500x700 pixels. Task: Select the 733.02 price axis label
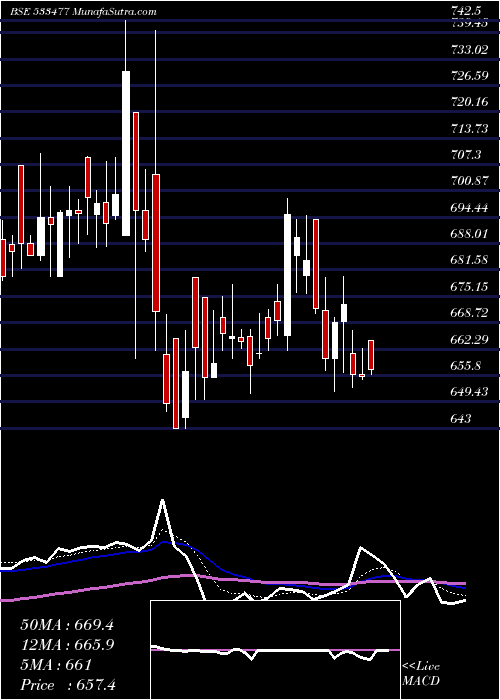(469, 50)
